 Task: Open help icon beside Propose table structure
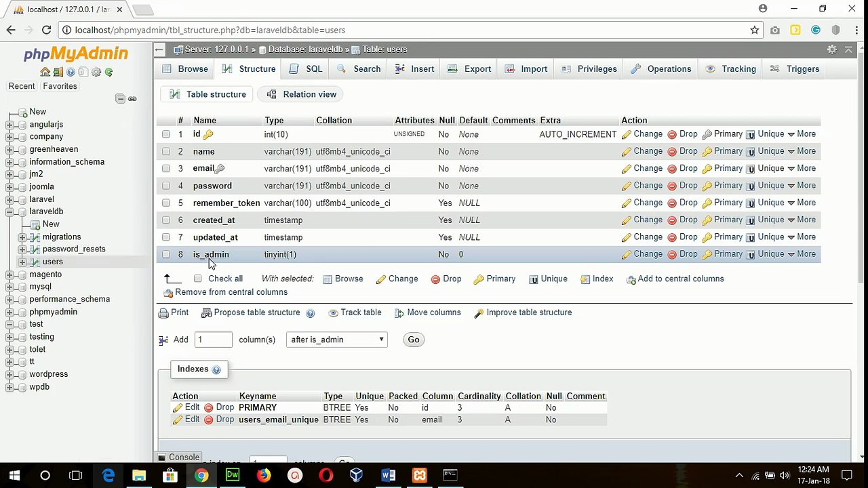click(310, 313)
